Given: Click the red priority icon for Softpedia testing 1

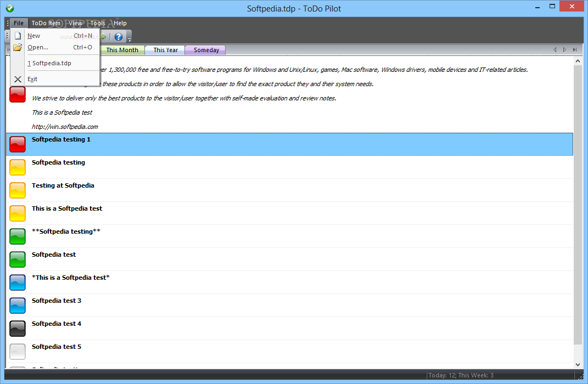Looking at the screenshot, I should [x=18, y=144].
